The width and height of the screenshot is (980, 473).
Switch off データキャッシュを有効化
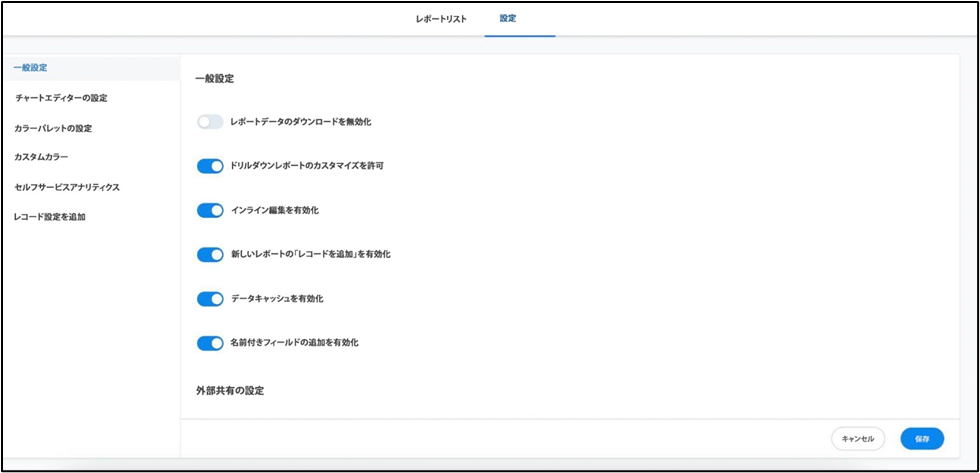click(210, 299)
